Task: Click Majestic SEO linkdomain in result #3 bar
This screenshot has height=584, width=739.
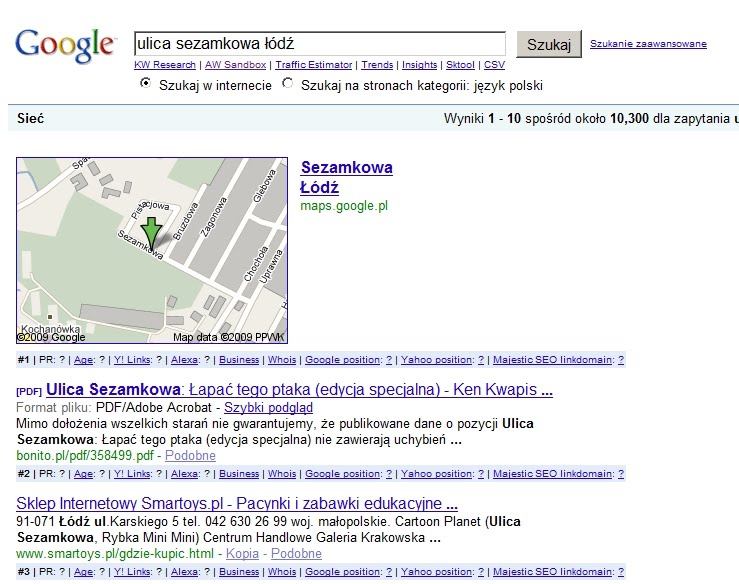Action: pyautogui.click(x=552, y=572)
